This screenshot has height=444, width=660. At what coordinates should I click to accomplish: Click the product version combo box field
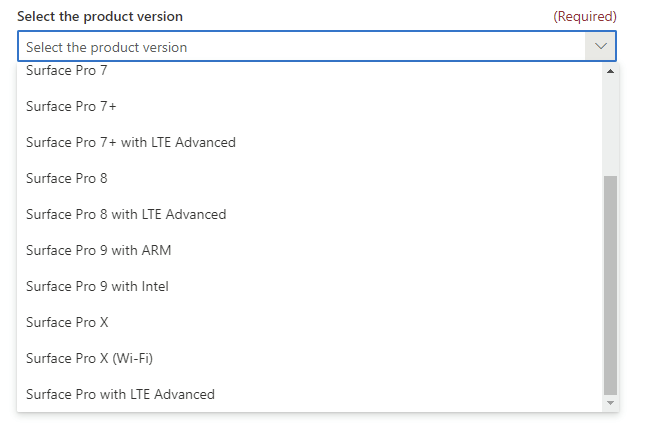click(317, 46)
